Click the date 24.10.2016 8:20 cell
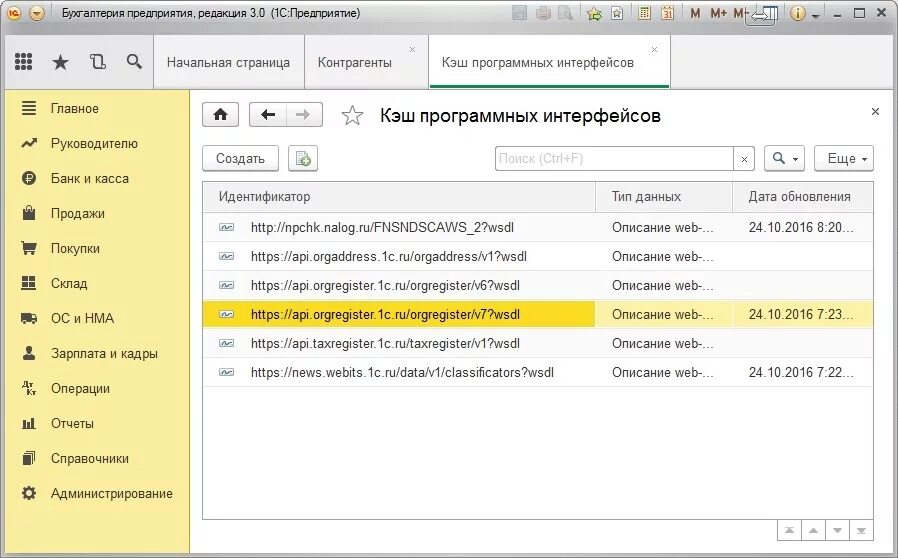Screen dimensions: 898x558 tap(801, 227)
